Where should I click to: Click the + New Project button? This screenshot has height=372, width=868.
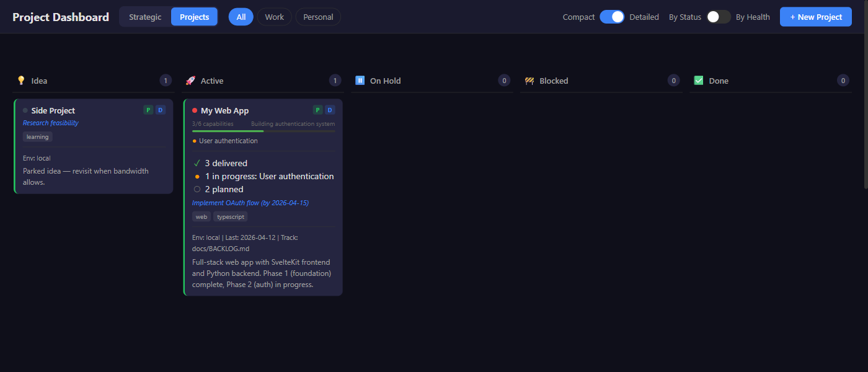[815, 17]
